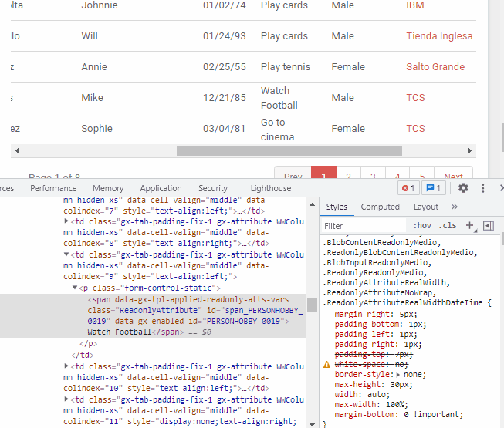This screenshot has height=428, width=504.
Task: Expand td element with colindex 11
Action: click(66, 399)
